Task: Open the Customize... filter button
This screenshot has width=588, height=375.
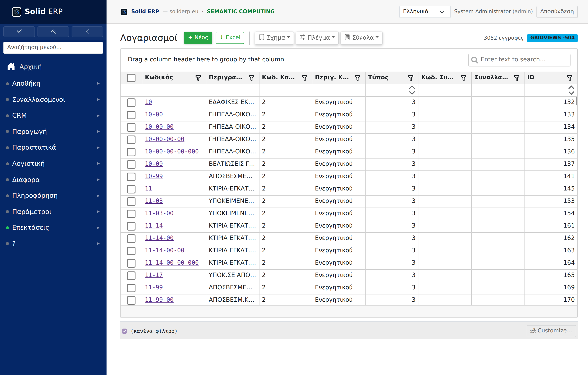Action: (551, 331)
